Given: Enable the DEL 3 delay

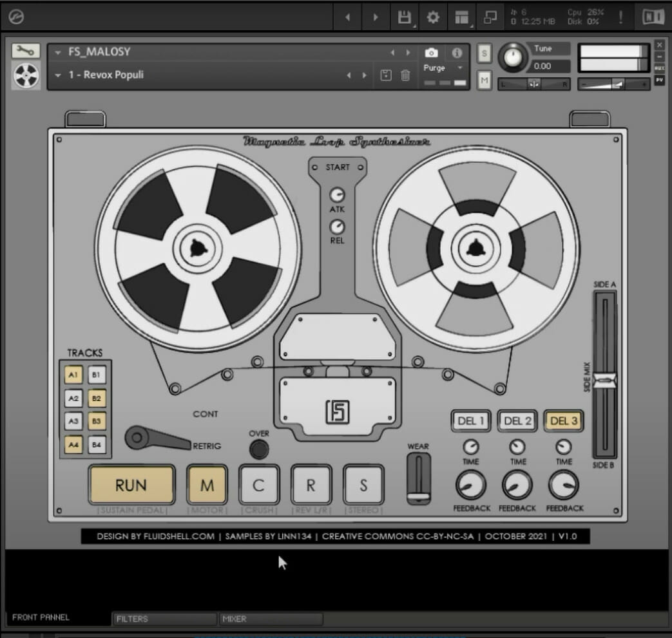Looking at the screenshot, I should point(563,421).
